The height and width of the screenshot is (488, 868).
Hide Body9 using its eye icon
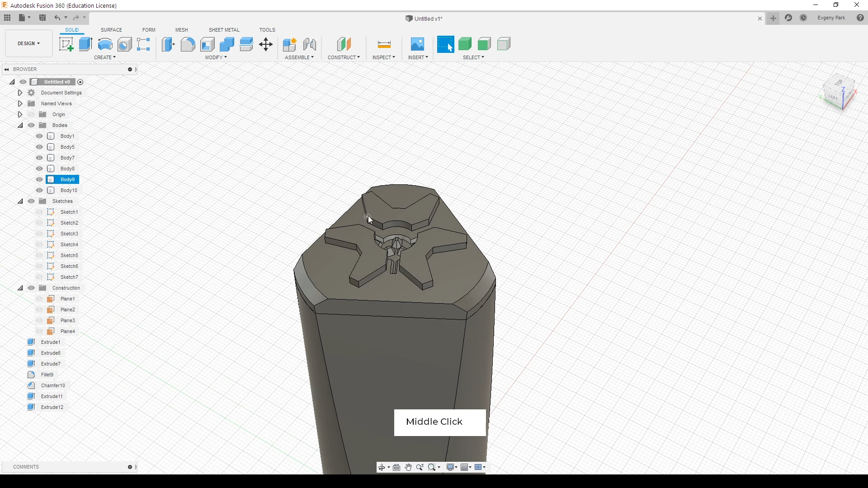click(x=39, y=179)
